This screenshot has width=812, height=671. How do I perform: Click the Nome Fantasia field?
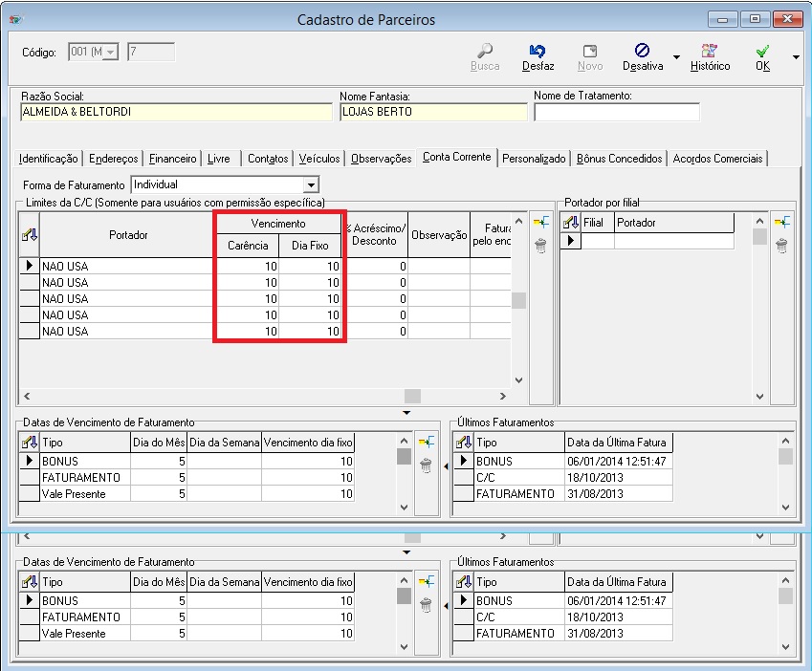tap(433, 112)
